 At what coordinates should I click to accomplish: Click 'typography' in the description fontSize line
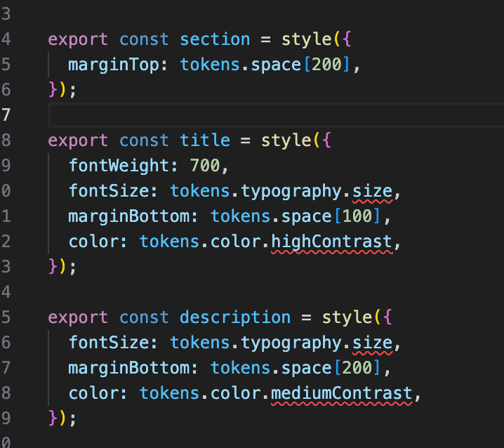291,343
